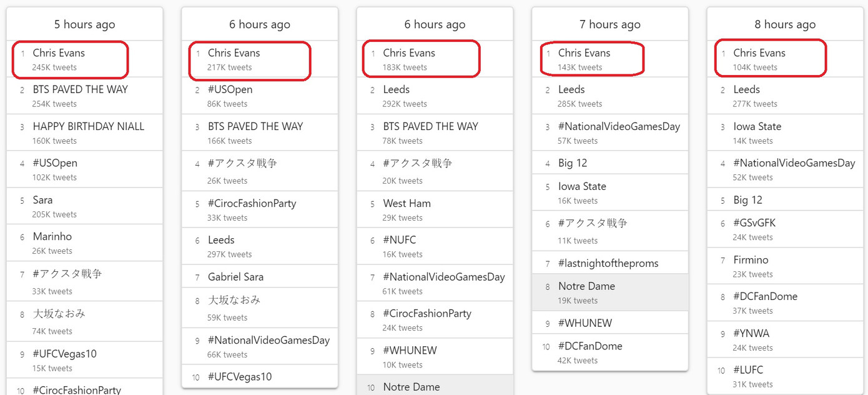Viewport: 868px width, 395px height.
Task: Open the West Ham trend
Action: point(407,204)
